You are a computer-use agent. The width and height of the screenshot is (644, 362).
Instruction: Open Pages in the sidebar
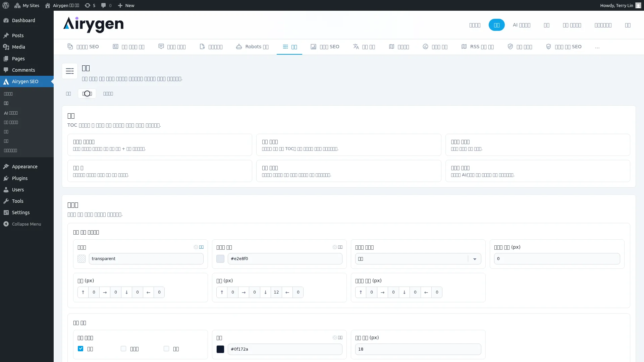point(27,59)
